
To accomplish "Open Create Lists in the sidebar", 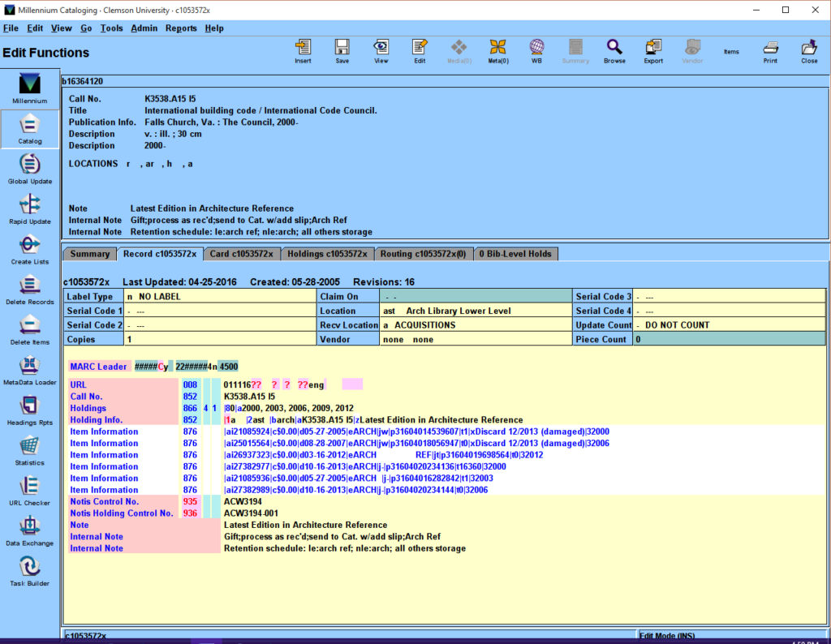I will (30, 248).
